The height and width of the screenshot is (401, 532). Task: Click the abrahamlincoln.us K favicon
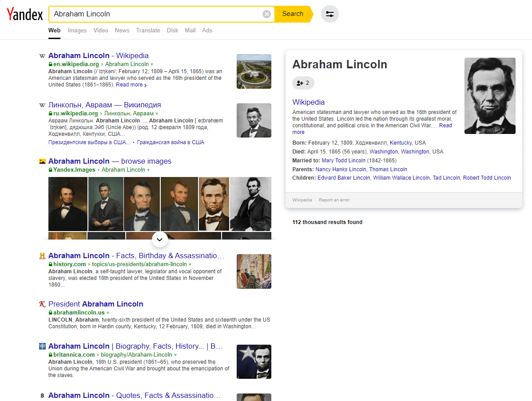click(x=43, y=304)
